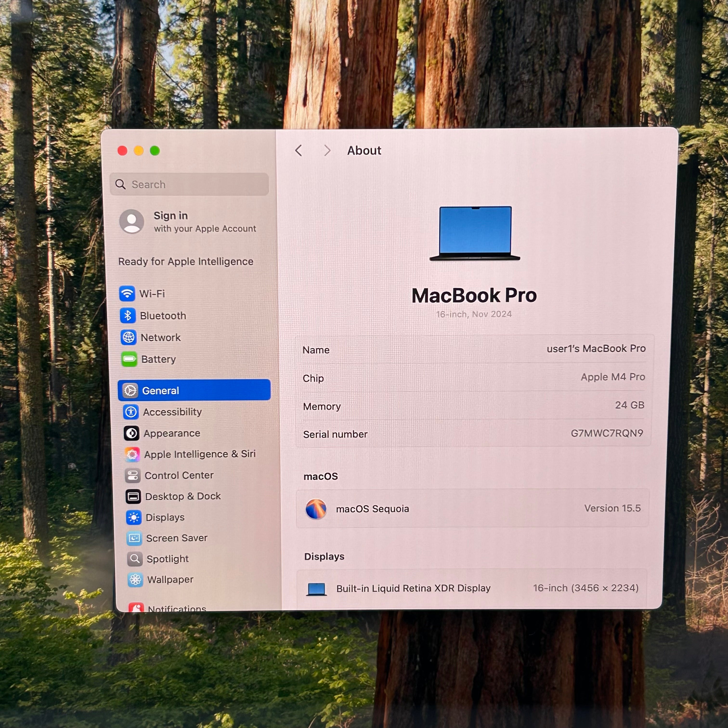Click the large MacBook Pro illustration
The image size is (728, 728).
click(x=475, y=234)
